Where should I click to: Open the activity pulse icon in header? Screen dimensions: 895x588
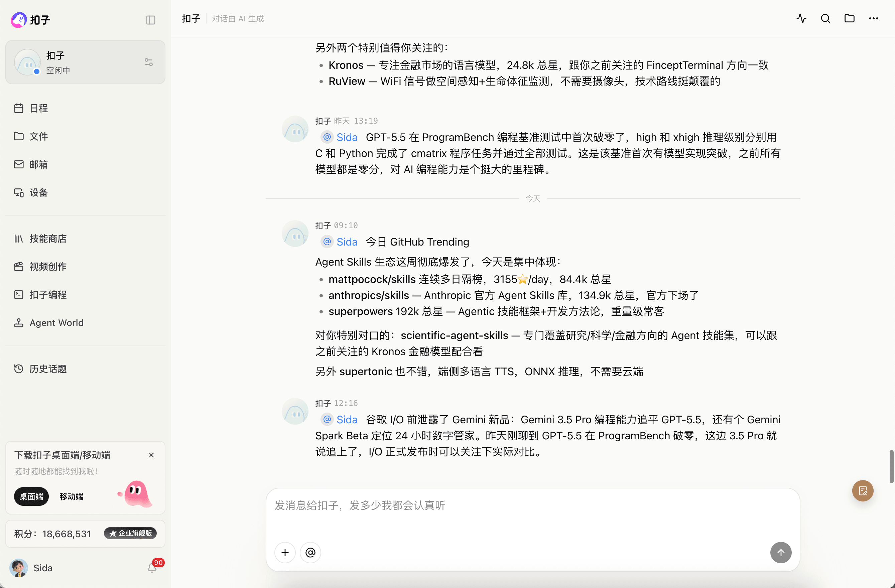(x=801, y=18)
